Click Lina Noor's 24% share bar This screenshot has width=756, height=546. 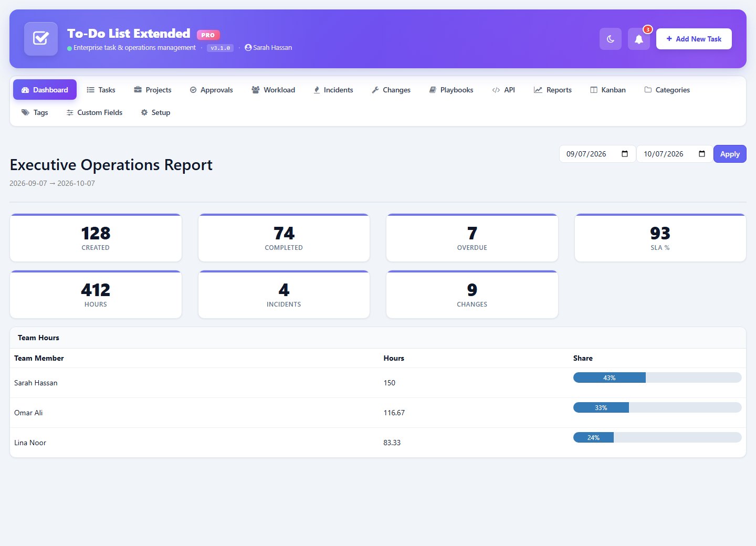(593, 437)
